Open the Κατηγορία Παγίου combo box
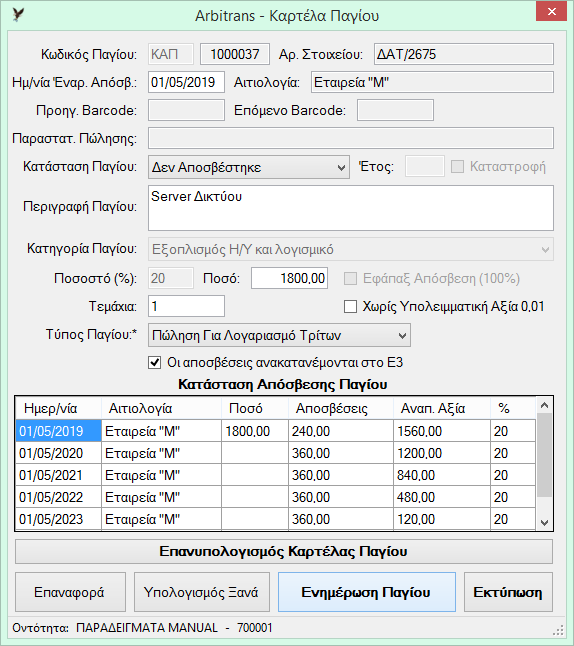 click(x=351, y=249)
